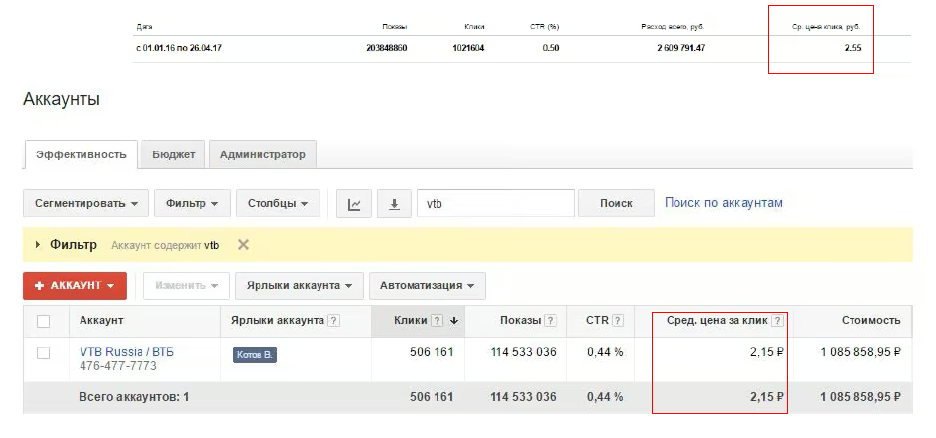Check the VTB Russia account row checkbox

[43, 353]
